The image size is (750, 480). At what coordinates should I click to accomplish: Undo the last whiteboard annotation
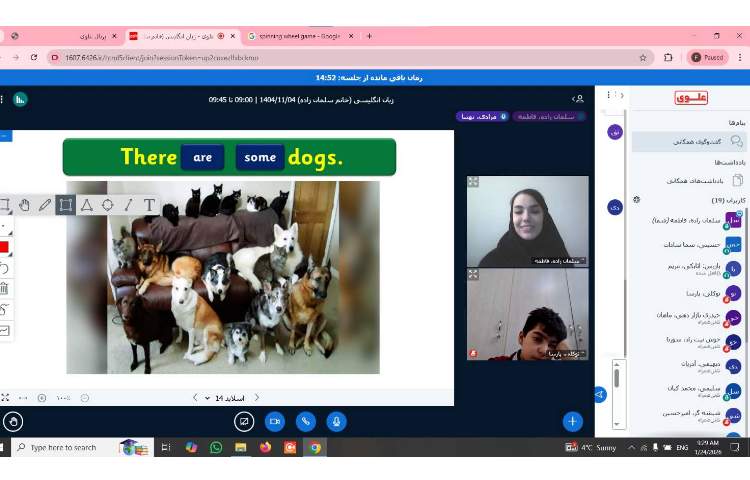(4, 268)
